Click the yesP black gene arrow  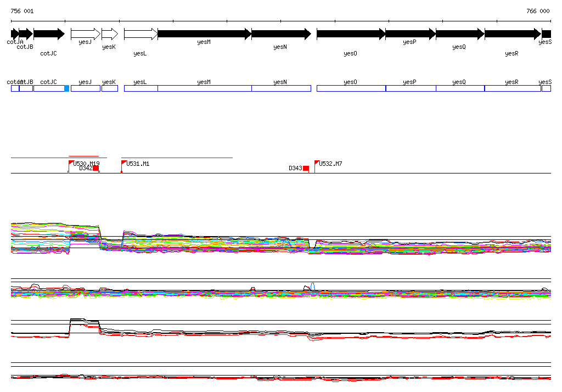point(411,34)
